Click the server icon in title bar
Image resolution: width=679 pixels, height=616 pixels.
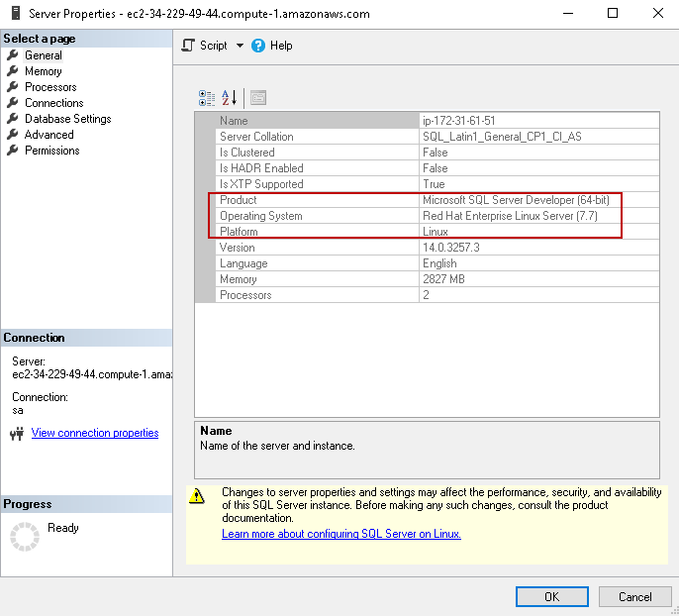tap(16, 13)
